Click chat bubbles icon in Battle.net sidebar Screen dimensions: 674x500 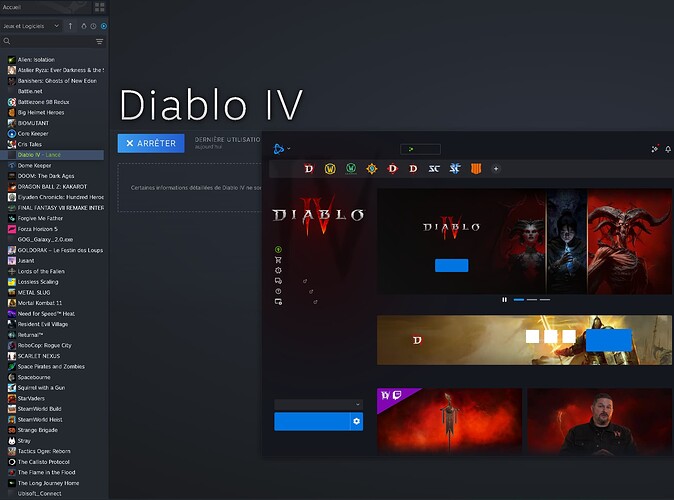[x=278, y=281]
